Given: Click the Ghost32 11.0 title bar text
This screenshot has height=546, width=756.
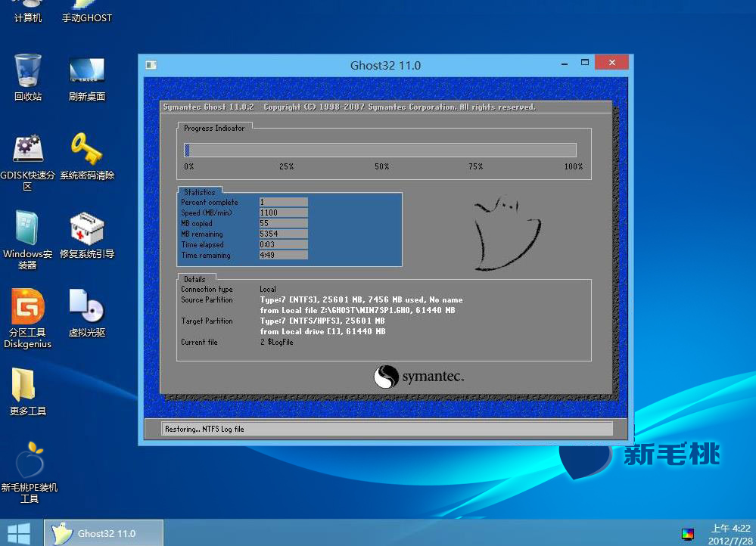Looking at the screenshot, I should coord(385,66).
